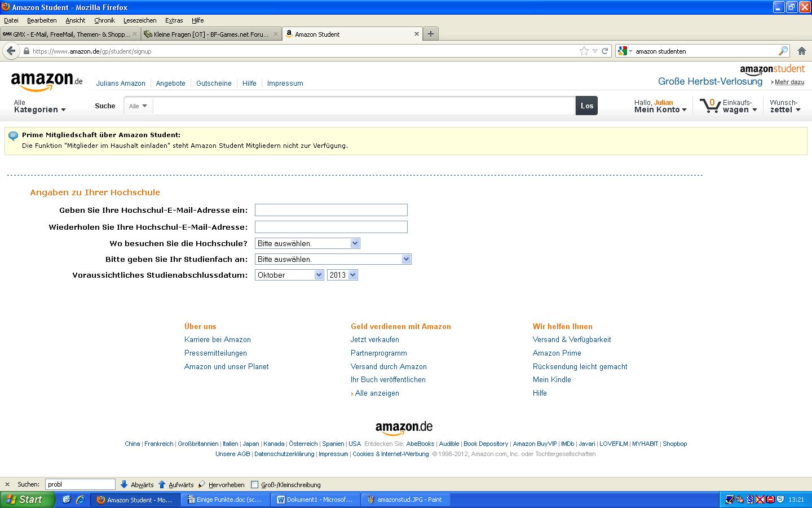This screenshot has height=508, width=812.
Task: Open the Chronik menu
Action: (x=105, y=20)
